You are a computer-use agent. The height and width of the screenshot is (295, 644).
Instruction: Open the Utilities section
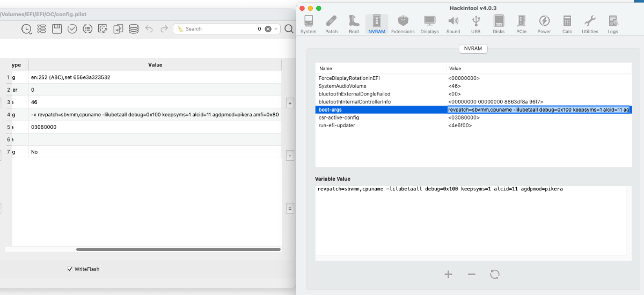pos(590,24)
